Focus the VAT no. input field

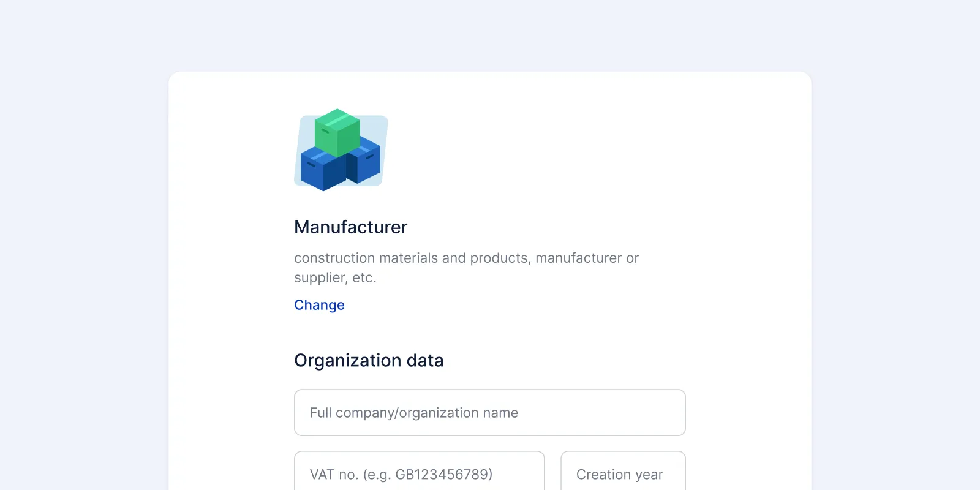(x=420, y=470)
